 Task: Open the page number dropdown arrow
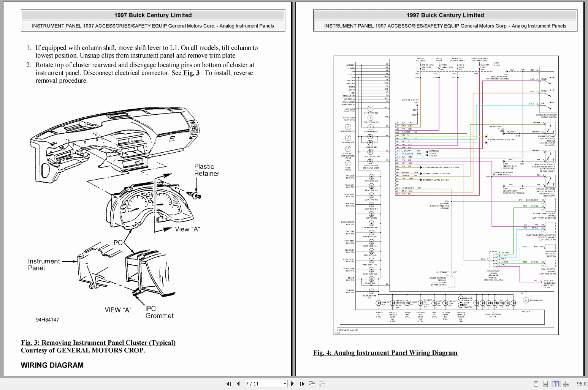pos(284,384)
